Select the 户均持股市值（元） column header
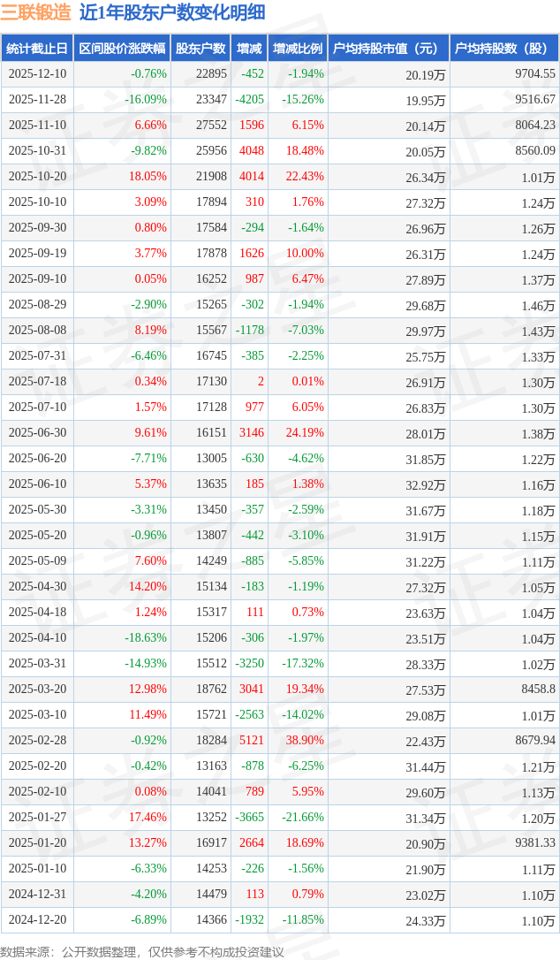 click(388, 49)
